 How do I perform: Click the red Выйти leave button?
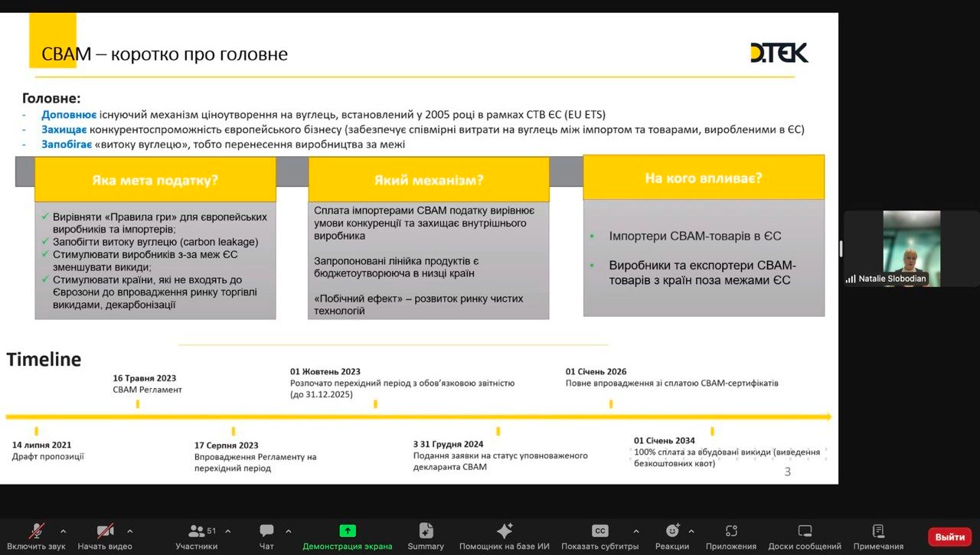[x=949, y=537]
